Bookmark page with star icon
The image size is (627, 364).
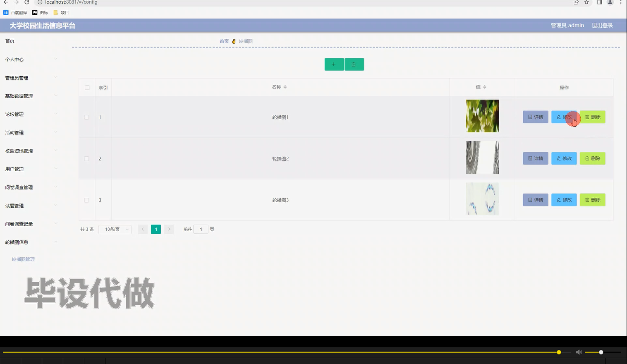coord(586,2)
